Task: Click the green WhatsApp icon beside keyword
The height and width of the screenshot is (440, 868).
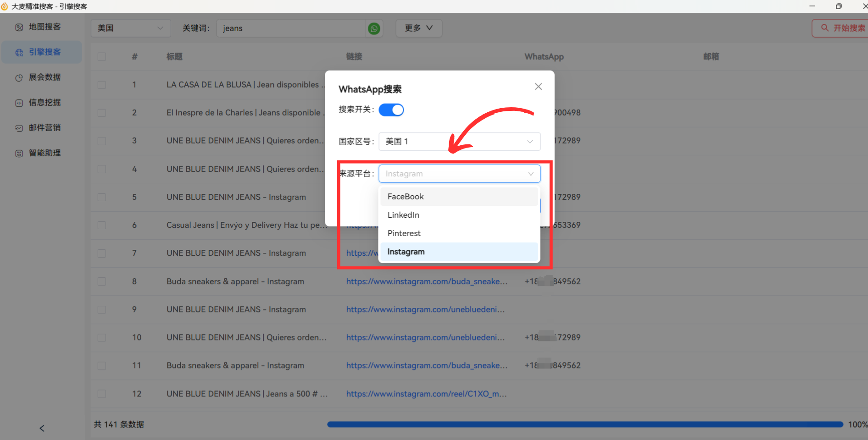Action: tap(374, 28)
